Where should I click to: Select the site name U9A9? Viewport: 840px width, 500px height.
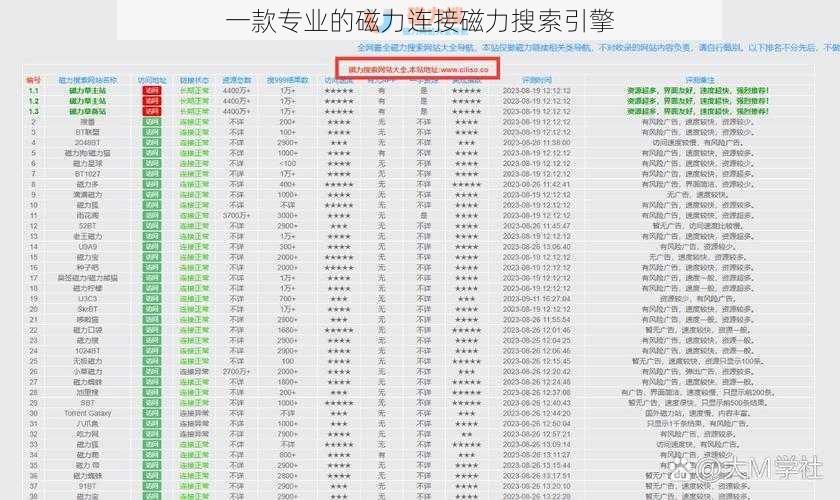(x=87, y=247)
